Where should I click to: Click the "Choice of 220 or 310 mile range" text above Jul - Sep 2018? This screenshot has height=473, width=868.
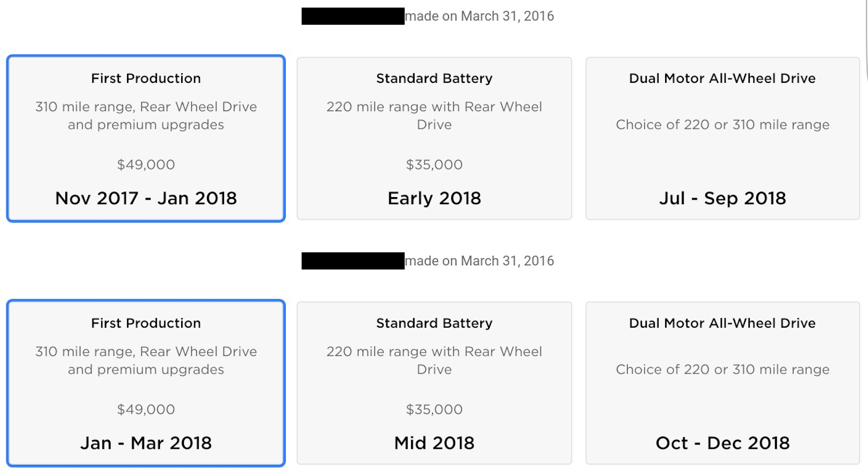click(722, 125)
